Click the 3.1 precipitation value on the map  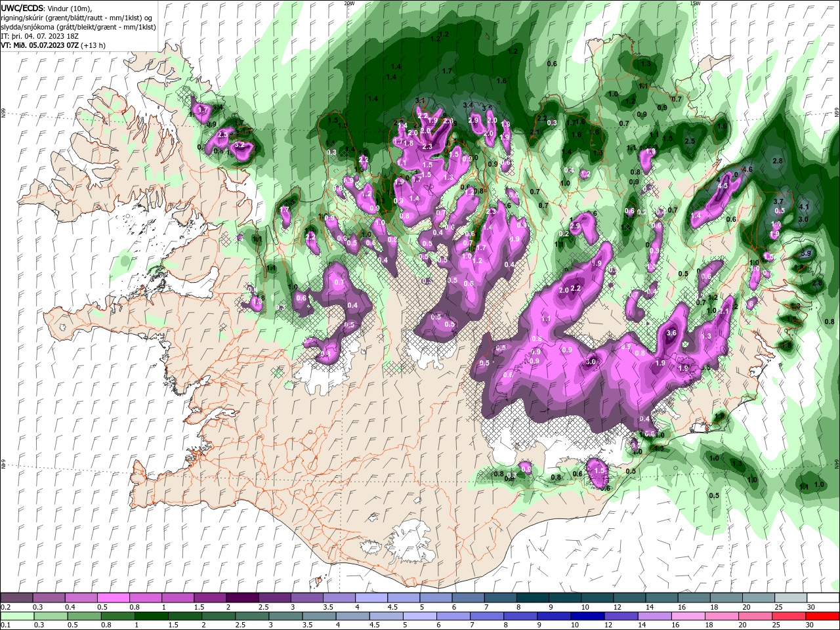421,100
